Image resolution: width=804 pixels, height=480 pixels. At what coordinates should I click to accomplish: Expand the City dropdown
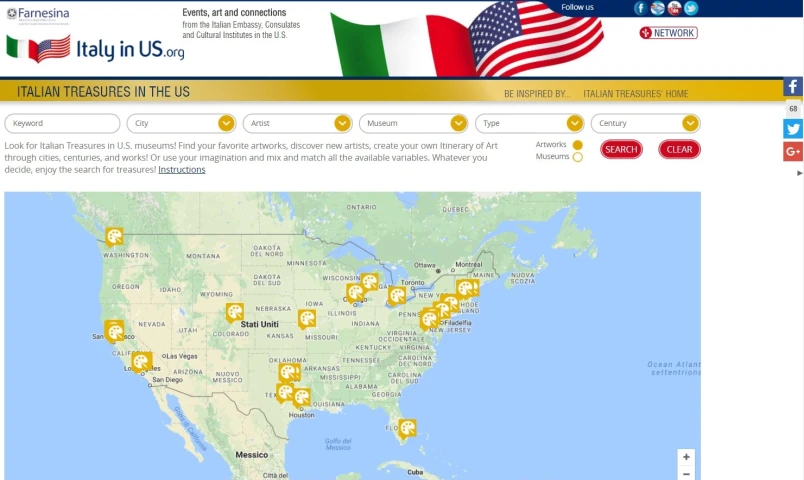pyautogui.click(x=181, y=123)
